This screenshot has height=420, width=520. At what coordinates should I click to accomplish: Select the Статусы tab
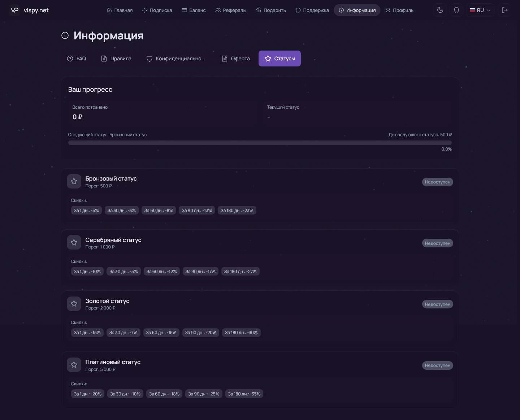pyautogui.click(x=279, y=59)
